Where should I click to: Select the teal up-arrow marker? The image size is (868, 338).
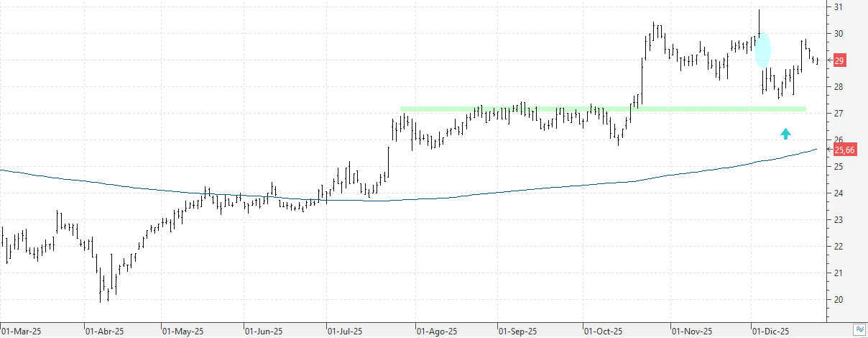click(x=786, y=133)
